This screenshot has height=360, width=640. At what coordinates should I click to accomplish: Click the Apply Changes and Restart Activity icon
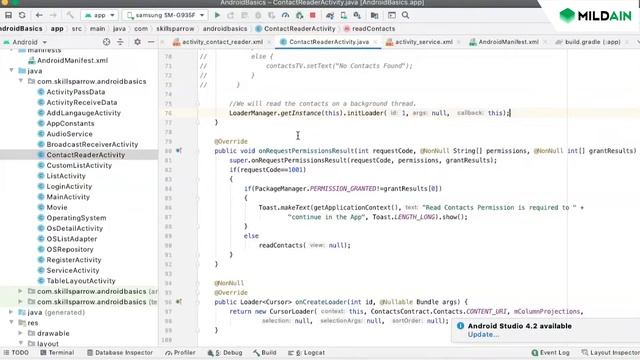[x=231, y=15]
